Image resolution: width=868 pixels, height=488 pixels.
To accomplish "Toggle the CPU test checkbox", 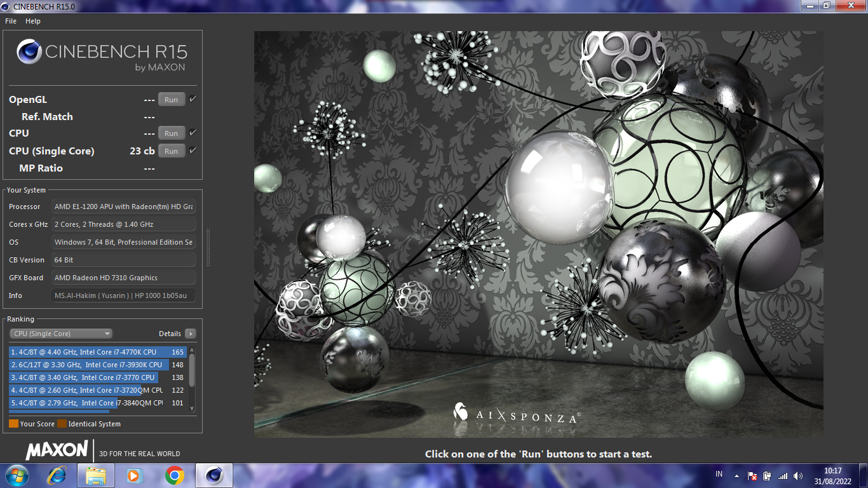I will coord(193,133).
